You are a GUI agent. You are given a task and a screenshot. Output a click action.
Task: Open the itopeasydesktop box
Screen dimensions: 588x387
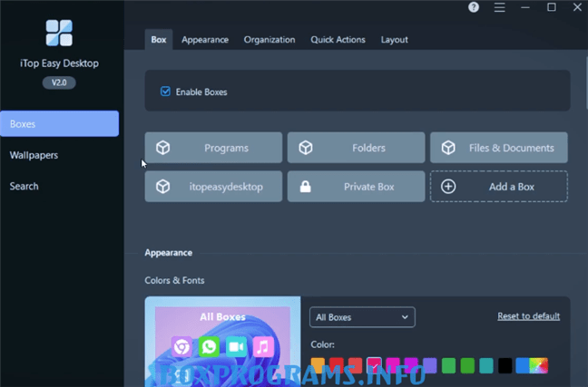pos(213,187)
